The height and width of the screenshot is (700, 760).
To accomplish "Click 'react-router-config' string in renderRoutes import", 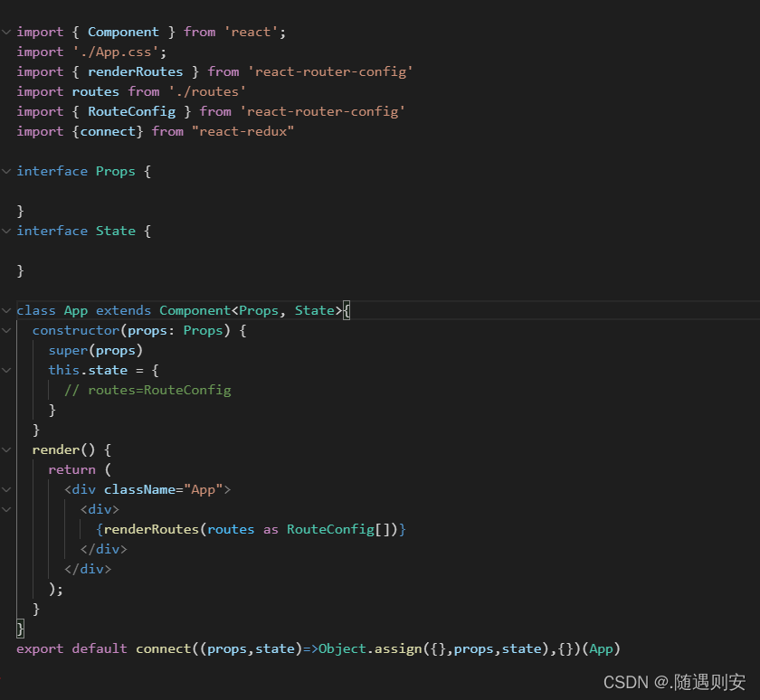I will (330, 72).
